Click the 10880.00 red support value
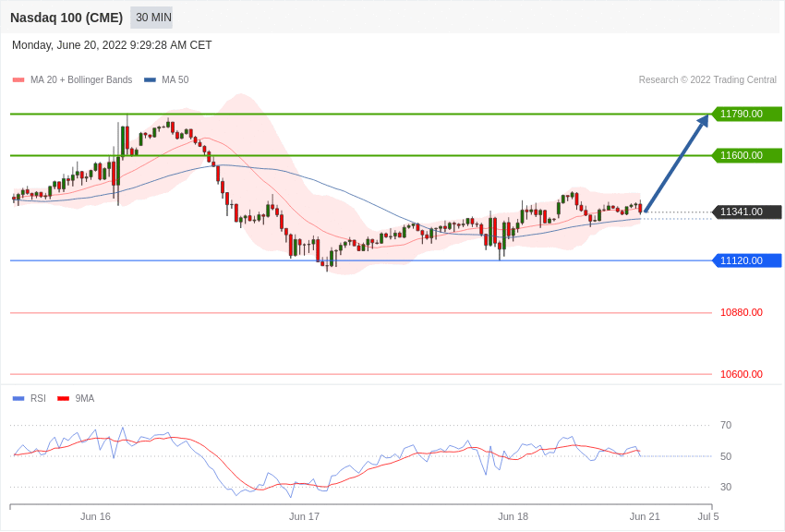Viewport: 785px width, 532px height. tap(742, 313)
